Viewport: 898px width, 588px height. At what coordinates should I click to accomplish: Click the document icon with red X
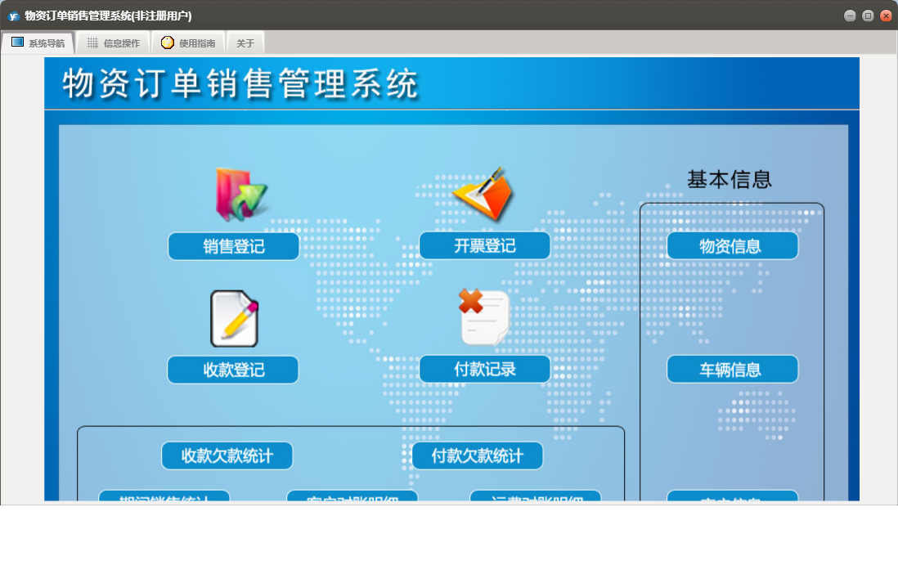484,317
